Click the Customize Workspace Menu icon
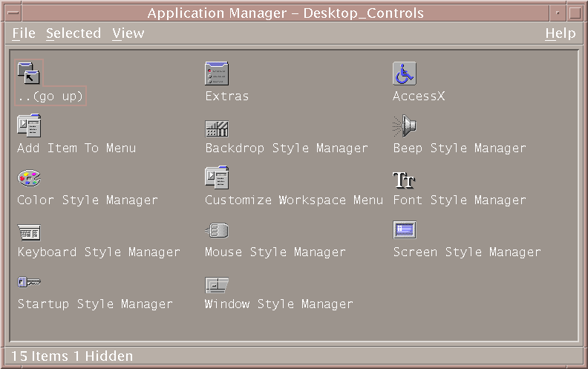The image size is (588, 369). tap(217, 177)
